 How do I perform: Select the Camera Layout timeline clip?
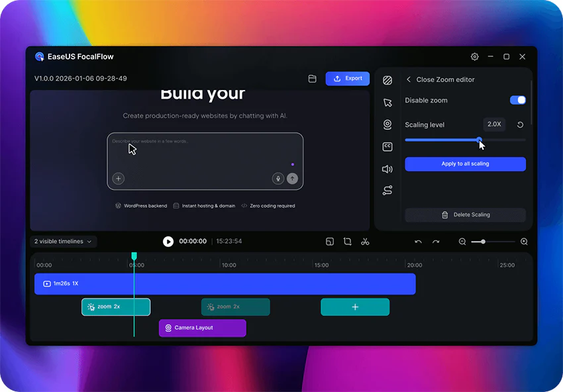click(203, 328)
